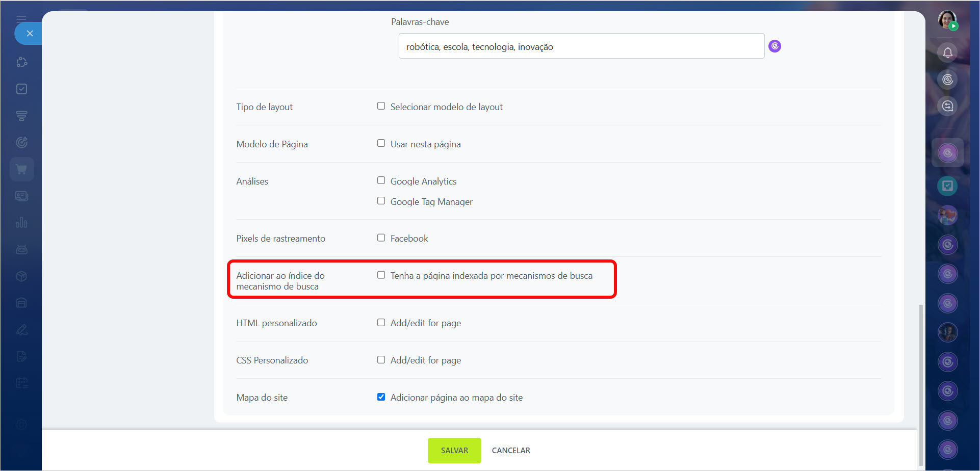980x471 pixels.
Task: Uncheck Adicionar página ao mapa do site
Action: (x=381, y=397)
